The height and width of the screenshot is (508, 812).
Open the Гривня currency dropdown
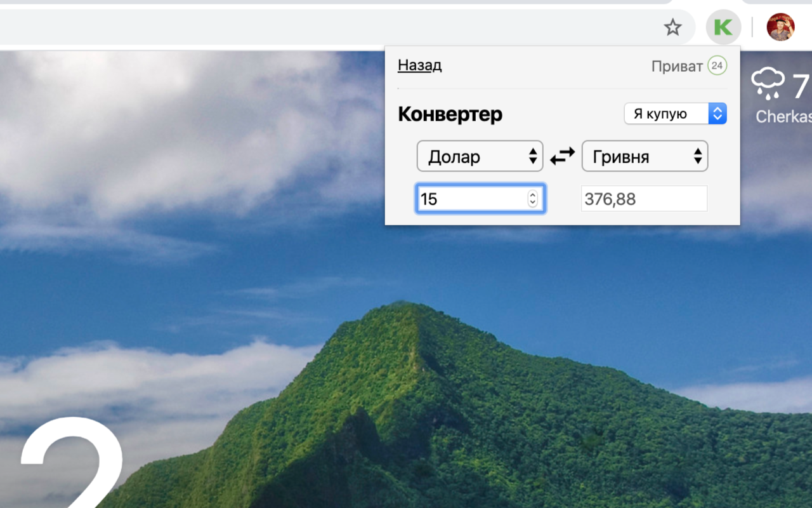(x=645, y=156)
